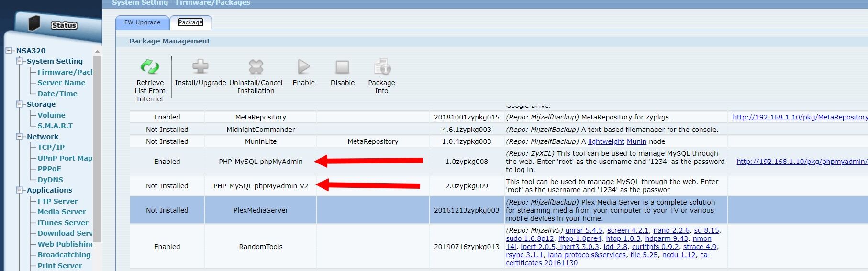
Task: Open the su 8.15 link
Action: 706,230
